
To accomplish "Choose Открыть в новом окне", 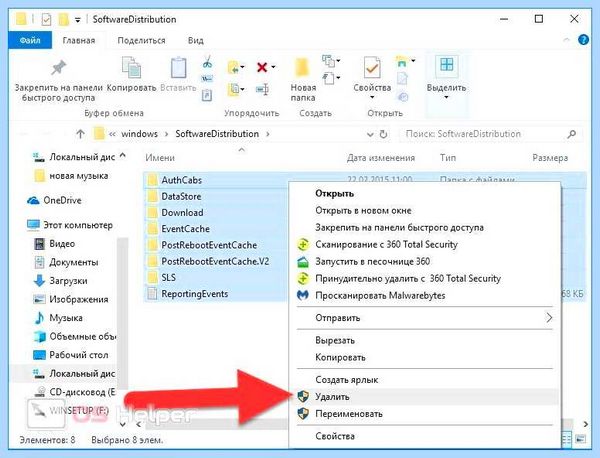I will click(425, 210).
